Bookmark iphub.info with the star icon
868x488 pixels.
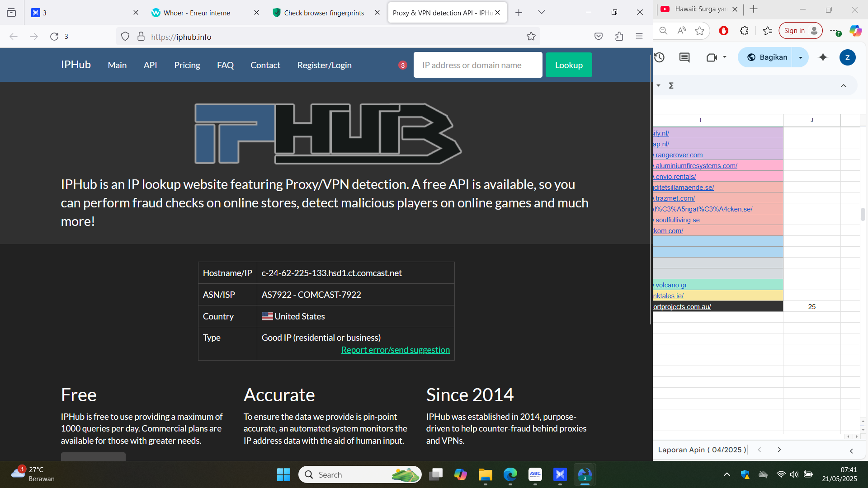point(531,37)
